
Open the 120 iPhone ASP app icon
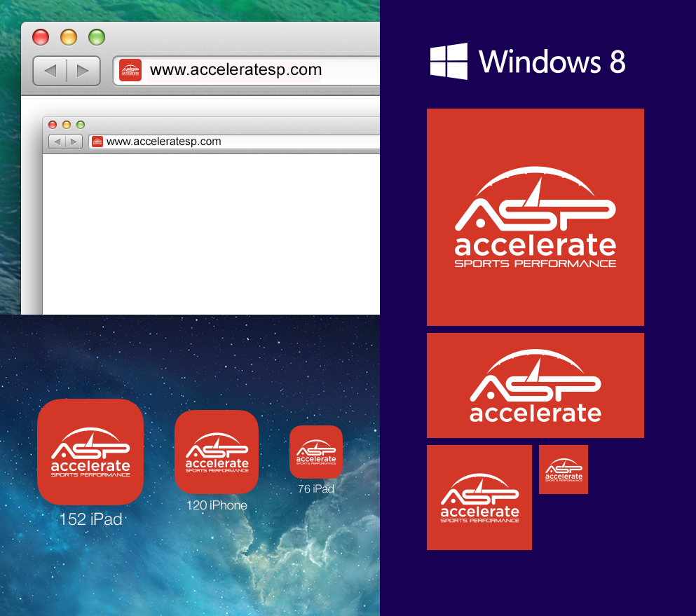coord(217,452)
